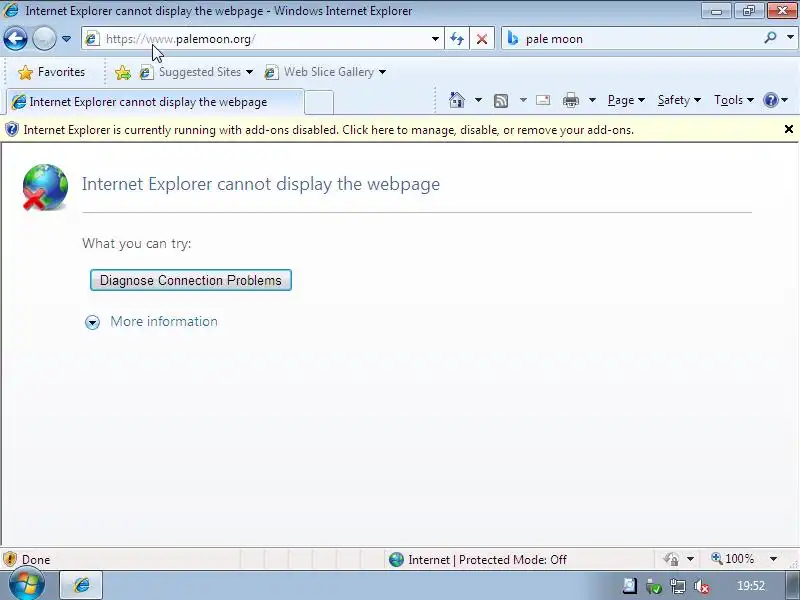Open the Favorites center button
This screenshot has width=800, height=600.
(51, 72)
